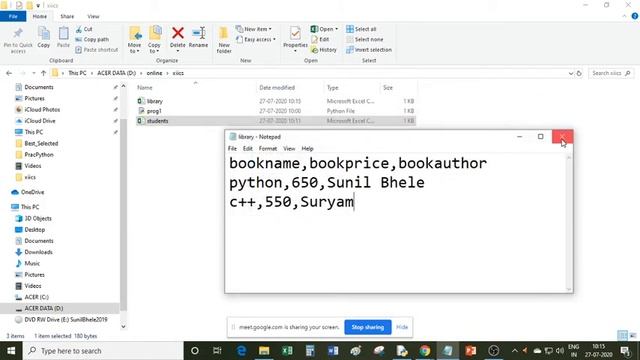Refresh the folder view

pyautogui.click(x=579, y=73)
